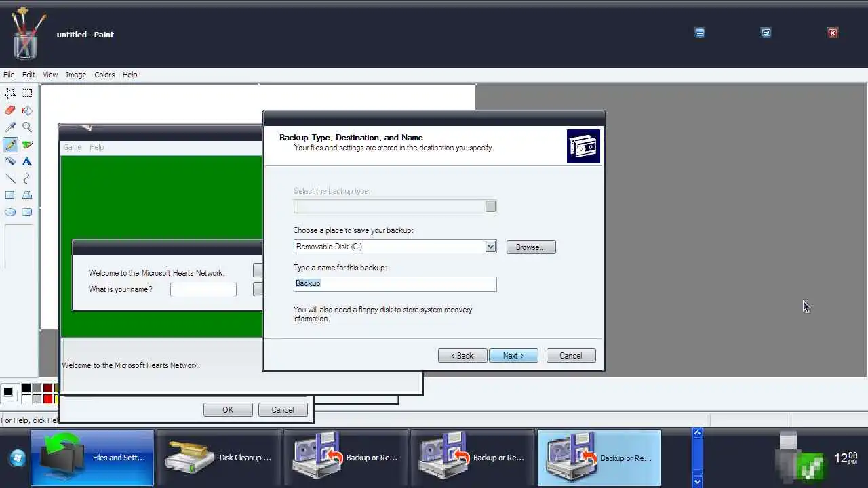Open the Help menu in Paint menu bar

click(130, 75)
